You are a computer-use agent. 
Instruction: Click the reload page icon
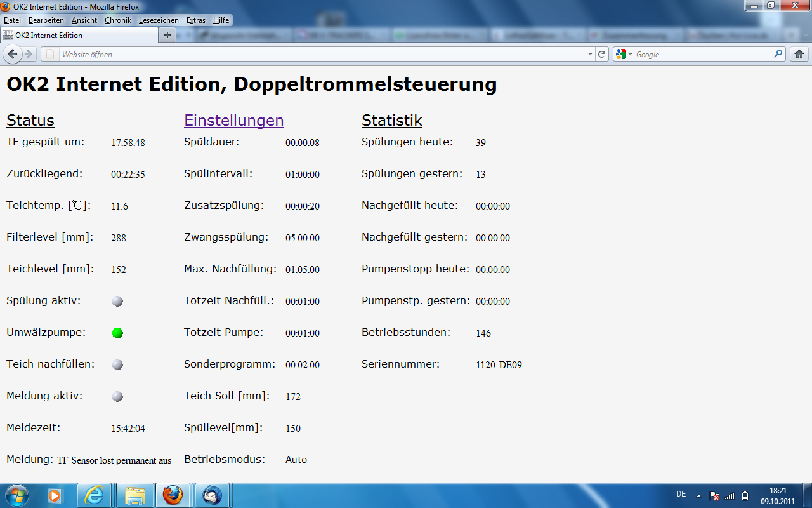(x=602, y=54)
